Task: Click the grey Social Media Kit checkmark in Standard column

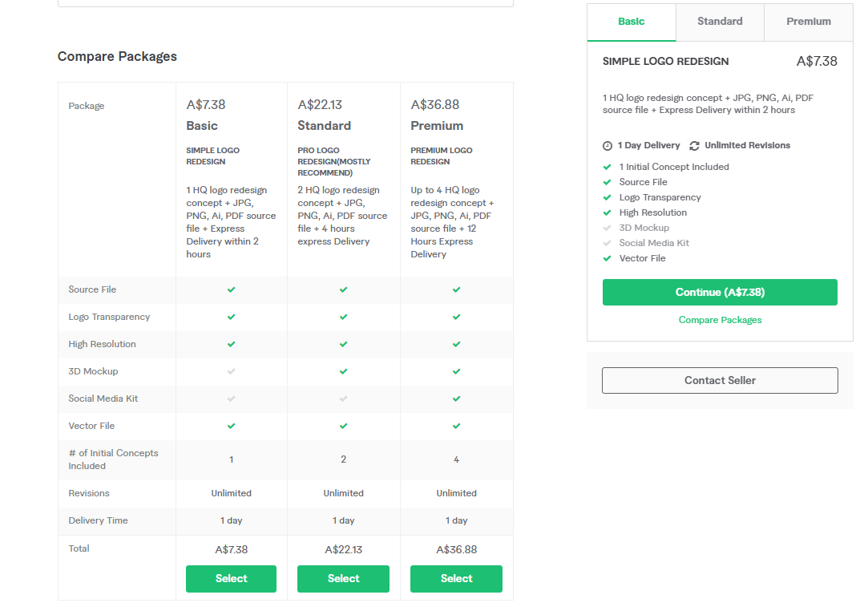Action: coord(344,399)
